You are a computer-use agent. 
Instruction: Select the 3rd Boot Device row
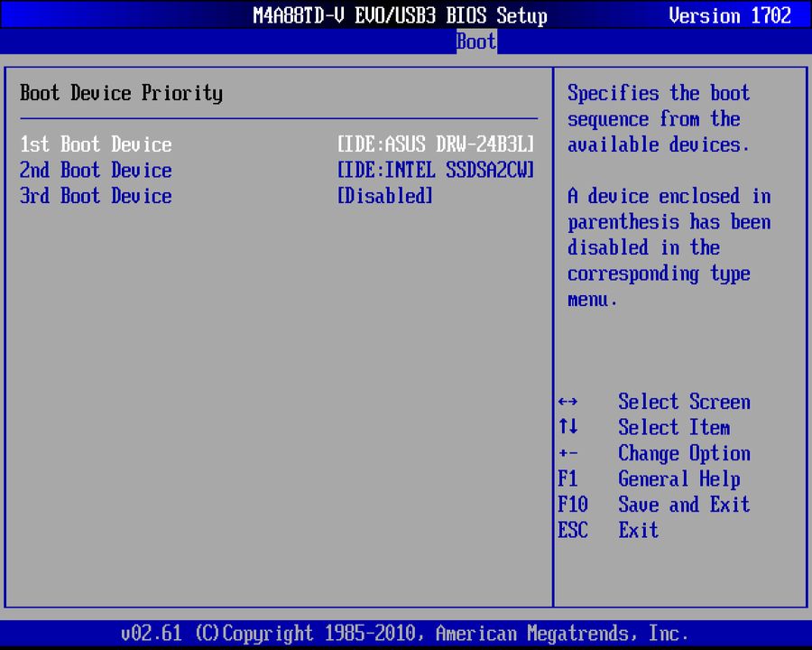point(96,196)
